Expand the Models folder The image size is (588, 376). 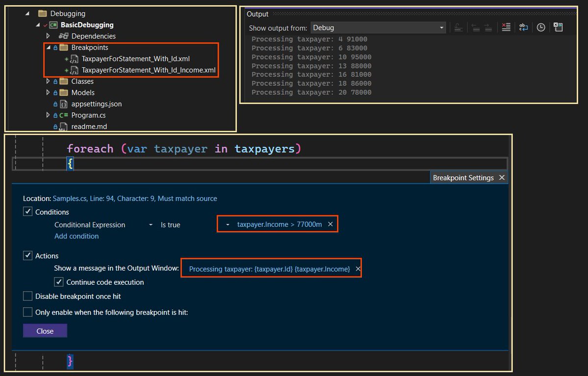(48, 92)
